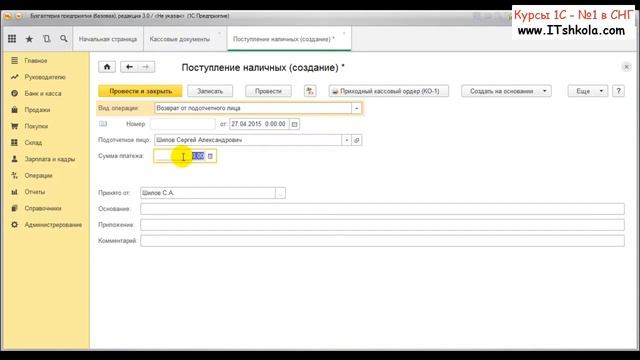This screenshot has height=360, width=640.
Task: Click the Записать button
Action: [x=210, y=91]
